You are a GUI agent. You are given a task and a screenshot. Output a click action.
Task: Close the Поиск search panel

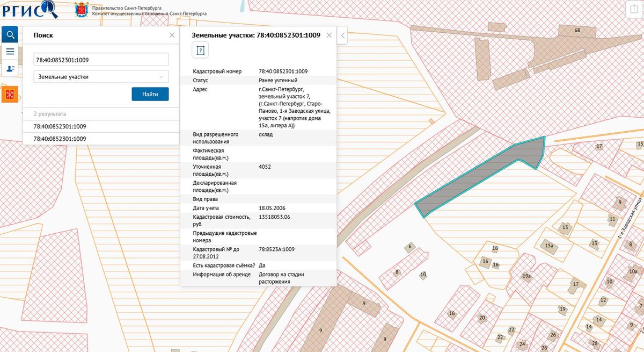click(x=172, y=35)
